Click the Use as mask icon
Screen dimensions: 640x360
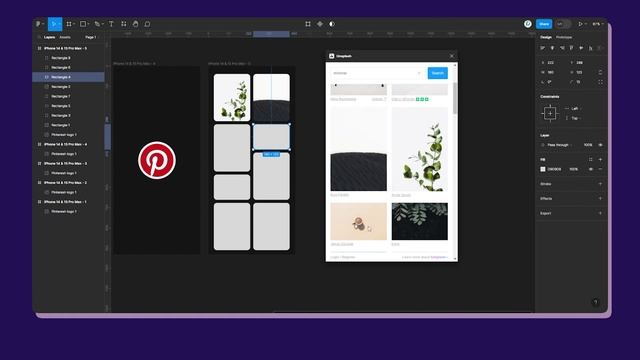pos(332,24)
